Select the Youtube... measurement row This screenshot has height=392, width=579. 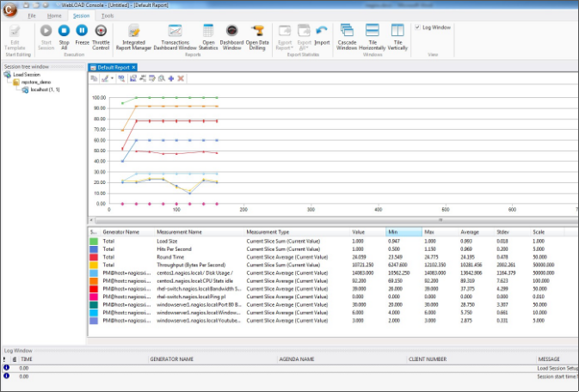tap(332, 321)
